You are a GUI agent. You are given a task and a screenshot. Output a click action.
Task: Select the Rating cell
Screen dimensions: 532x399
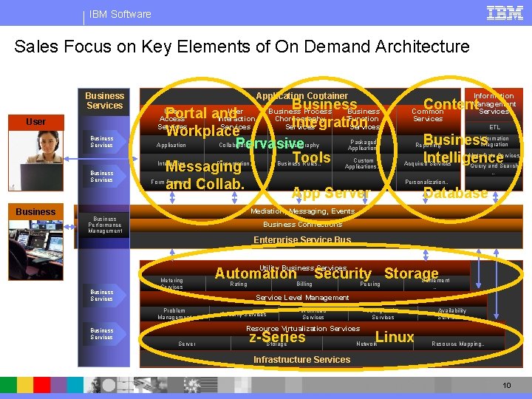tap(239, 284)
